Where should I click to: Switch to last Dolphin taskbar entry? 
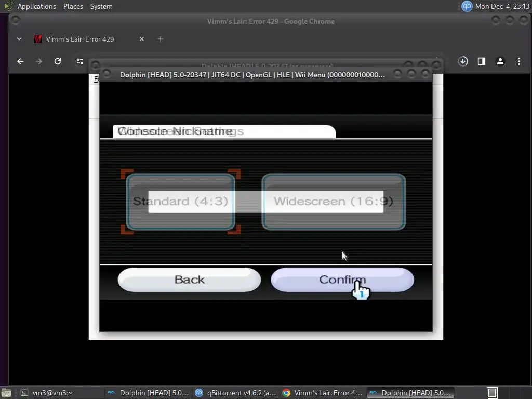tap(410, 393)
